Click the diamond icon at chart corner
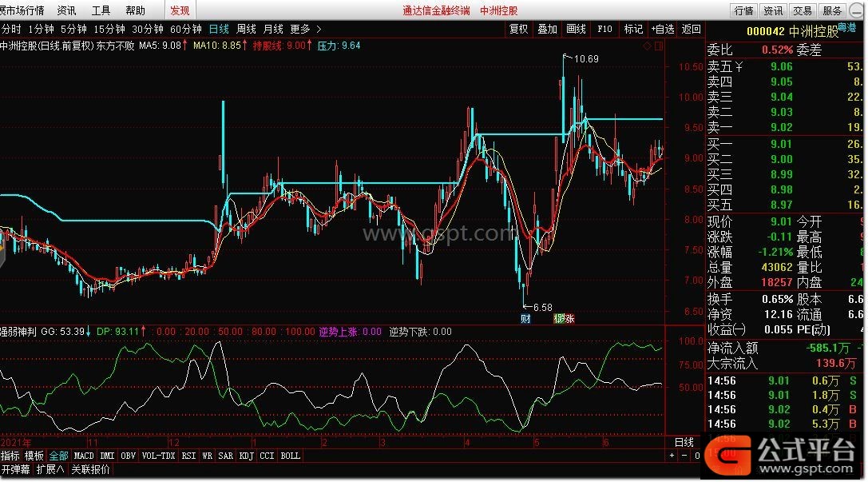This screenshot has width=868, height=482. tap(647, 46)
